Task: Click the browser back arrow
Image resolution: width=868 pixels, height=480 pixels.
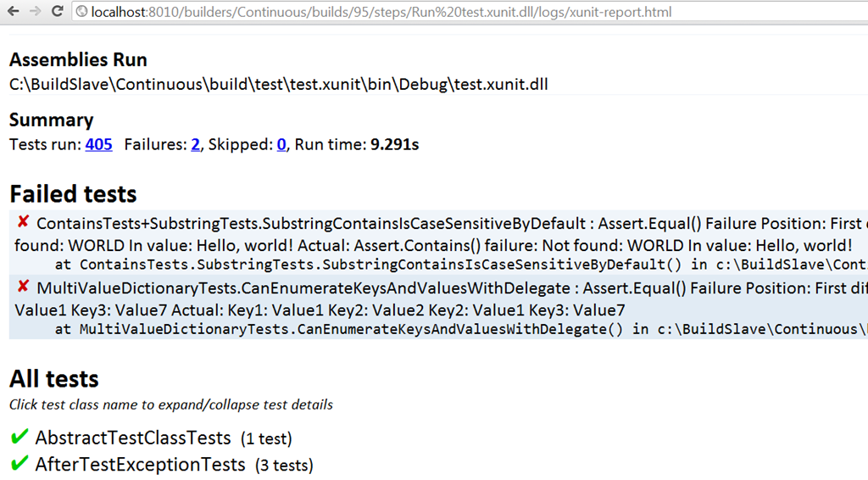Action: pyautogui.click(x=14, y=11)
